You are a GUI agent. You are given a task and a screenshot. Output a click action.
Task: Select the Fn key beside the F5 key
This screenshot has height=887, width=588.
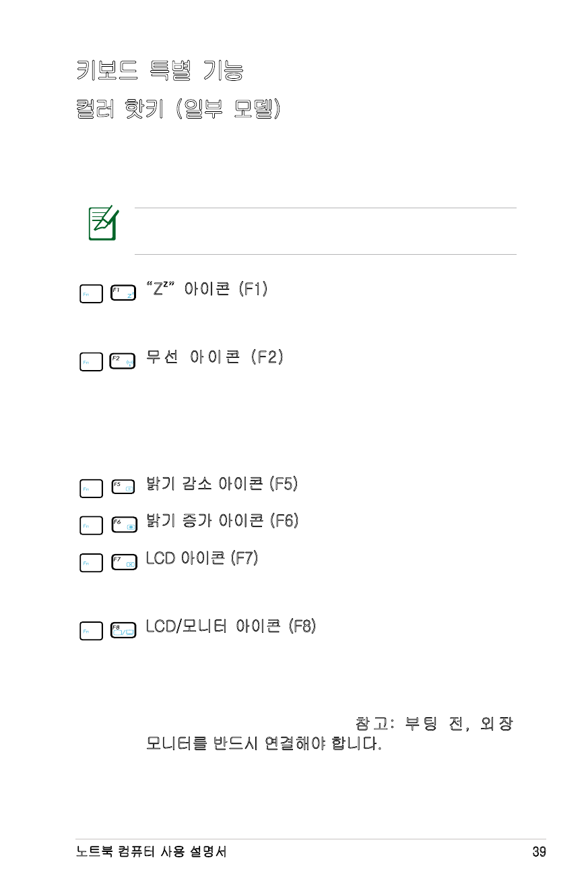91,487
